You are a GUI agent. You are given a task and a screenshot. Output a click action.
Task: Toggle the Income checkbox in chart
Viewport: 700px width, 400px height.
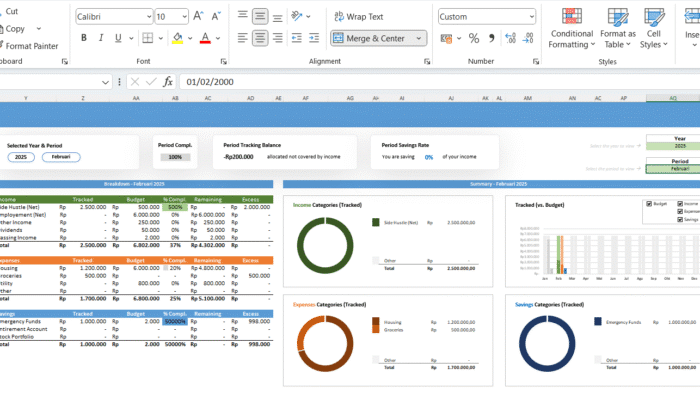pos(680,204)
